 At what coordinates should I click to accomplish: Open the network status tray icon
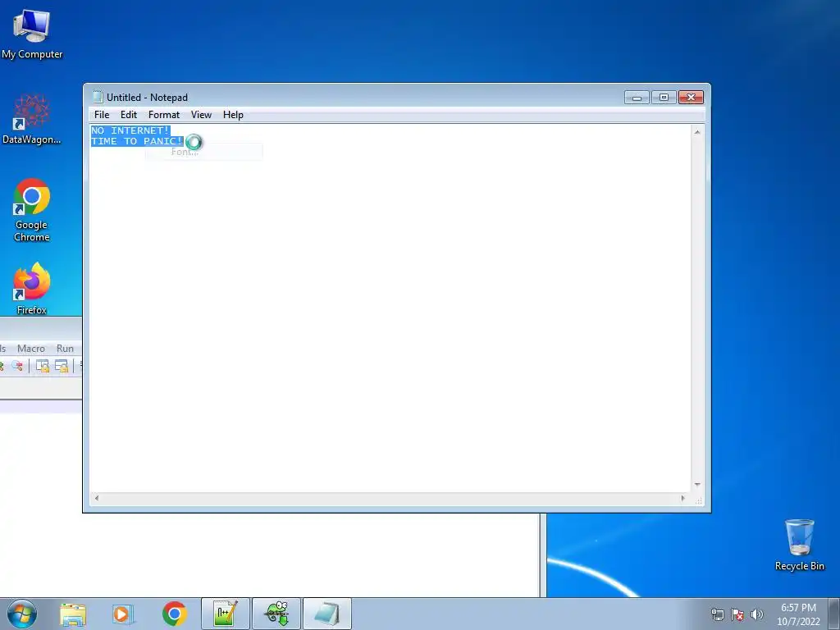click(717, 614)
